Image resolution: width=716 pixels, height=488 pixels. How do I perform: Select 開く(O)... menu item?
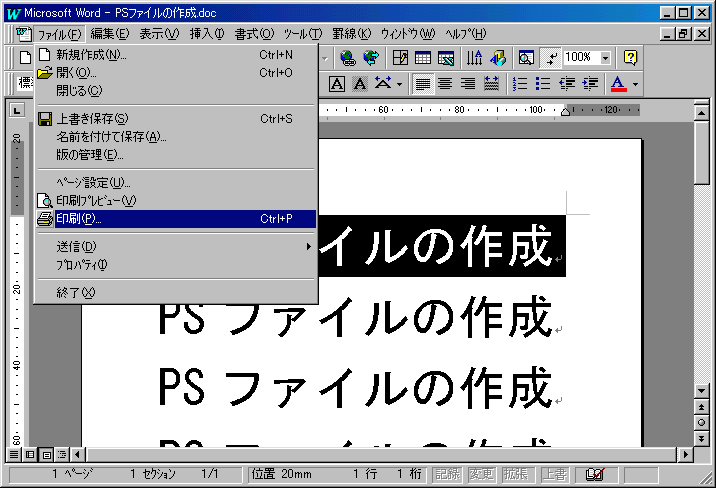pos(176,73)
